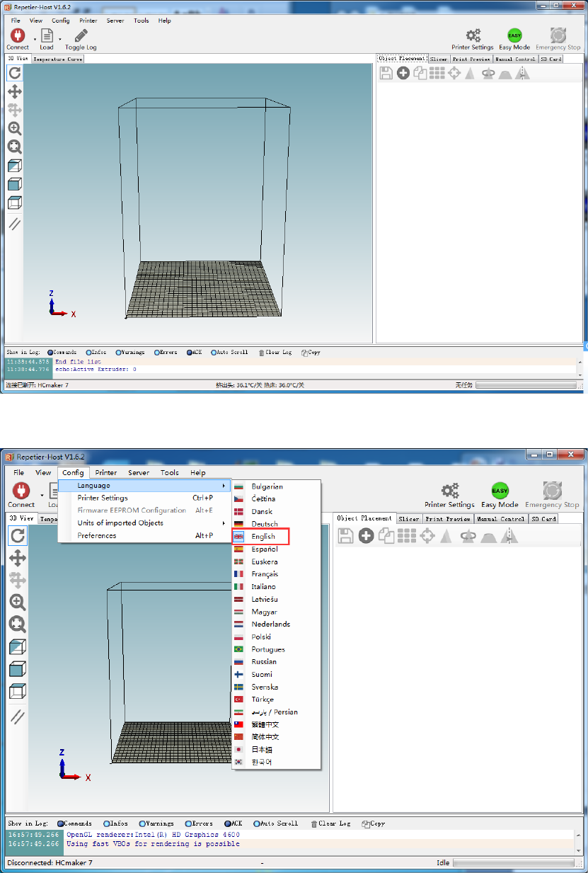The height and width of the screenshot is (873, 588).
Task: Switch to Isometric view cube in upper window
Action: tap(14, 166)
